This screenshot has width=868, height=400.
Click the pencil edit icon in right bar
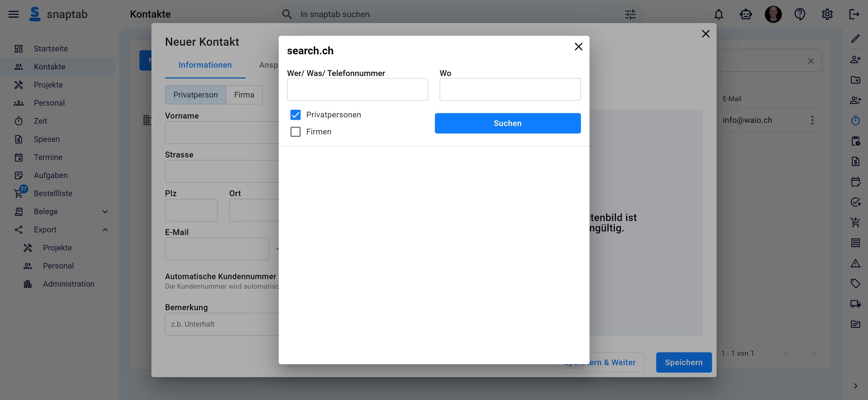(855, 39)
